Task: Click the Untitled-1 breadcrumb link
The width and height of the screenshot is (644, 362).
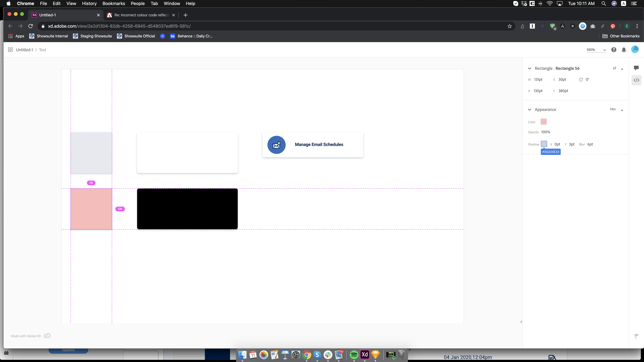Action: pyautogui.click(x=24, y=50)
